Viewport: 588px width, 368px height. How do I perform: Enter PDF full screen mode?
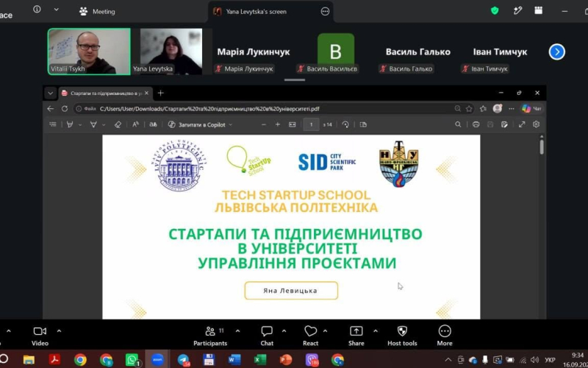point(522,124)
